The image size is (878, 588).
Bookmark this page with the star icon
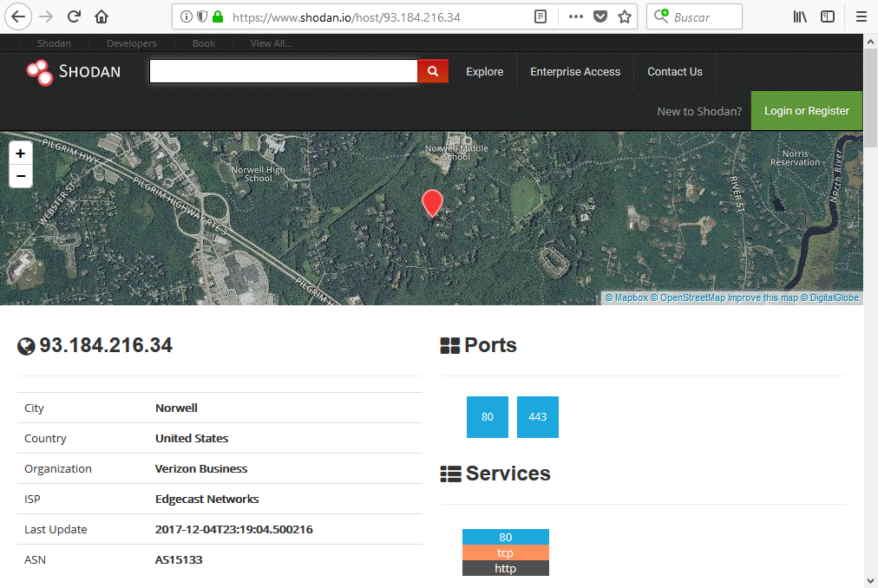625,16
